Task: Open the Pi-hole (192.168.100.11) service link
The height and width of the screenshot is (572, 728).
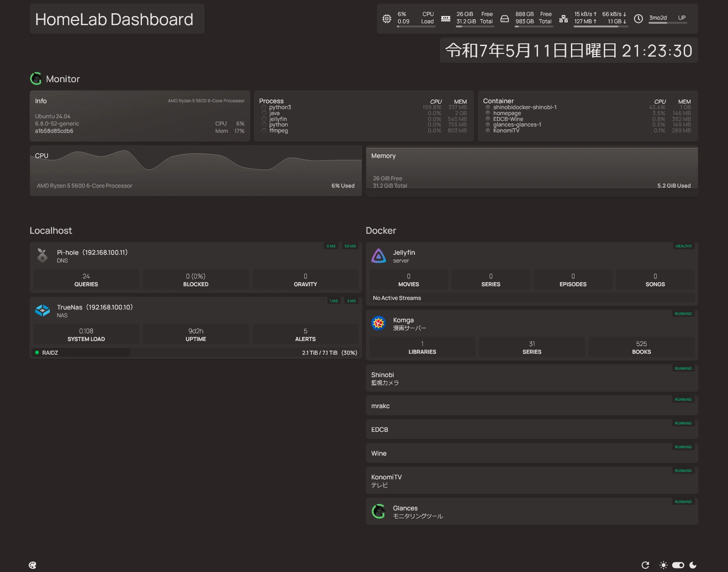Action: pos(92,252)
